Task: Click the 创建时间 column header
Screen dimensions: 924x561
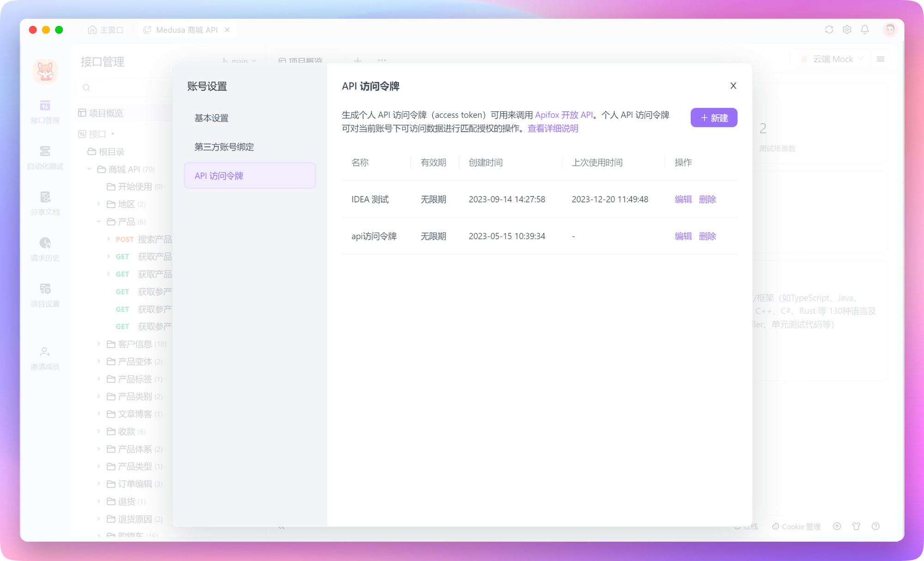Action: pyautogui.click(x=486, y=163)
